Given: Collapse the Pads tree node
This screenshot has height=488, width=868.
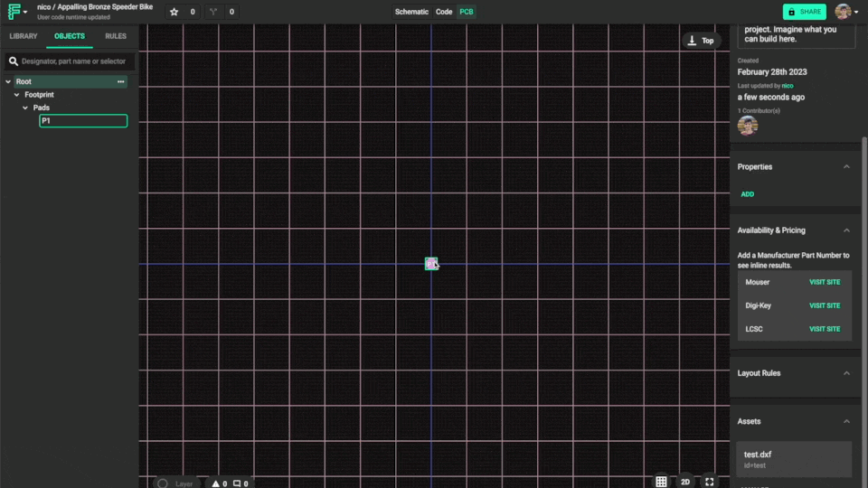Looking at the screenshot, I should coord(25,108).
